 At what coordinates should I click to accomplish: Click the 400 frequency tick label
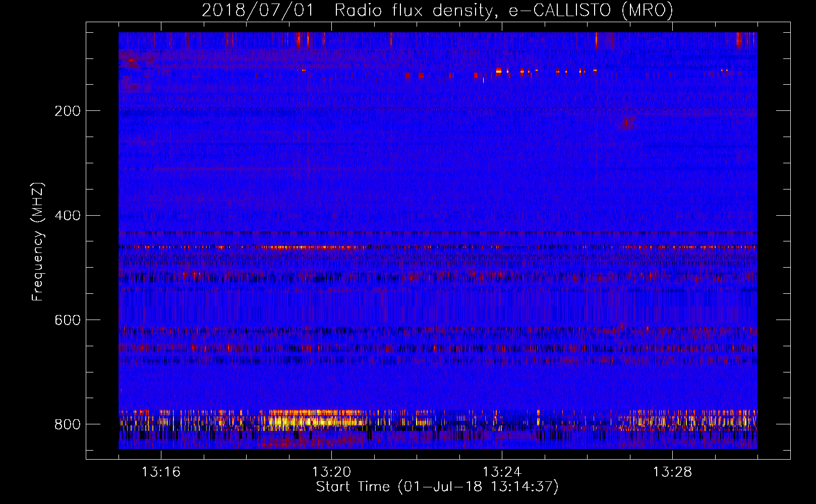67,216
